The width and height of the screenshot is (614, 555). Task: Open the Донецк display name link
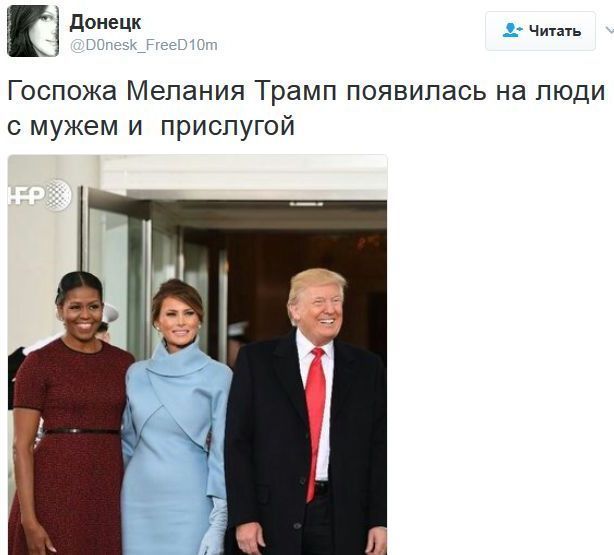[x=105, y=22]
